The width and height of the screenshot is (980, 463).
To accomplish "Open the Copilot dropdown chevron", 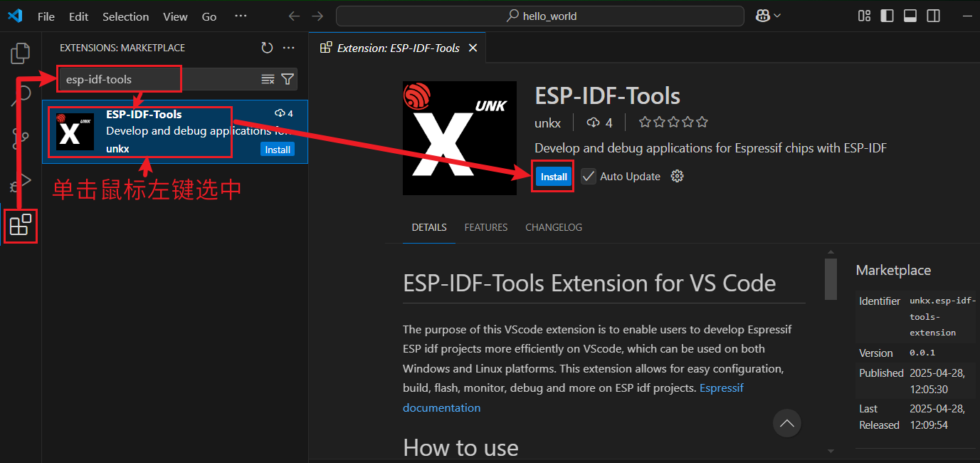I will (x=777, y=16).
